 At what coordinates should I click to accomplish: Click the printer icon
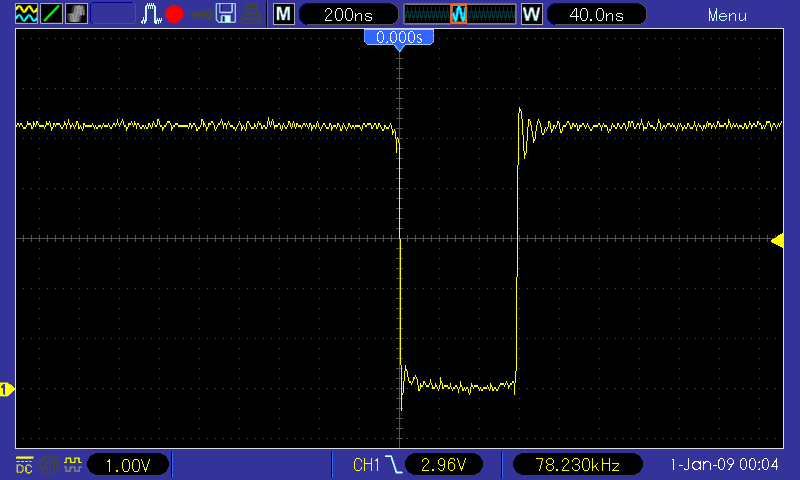252,14
